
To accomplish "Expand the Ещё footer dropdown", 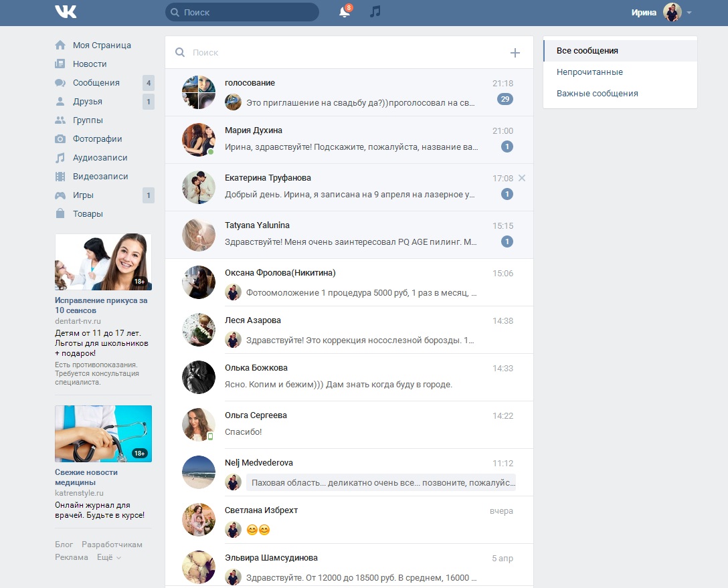I will click(x=109, y=557).
